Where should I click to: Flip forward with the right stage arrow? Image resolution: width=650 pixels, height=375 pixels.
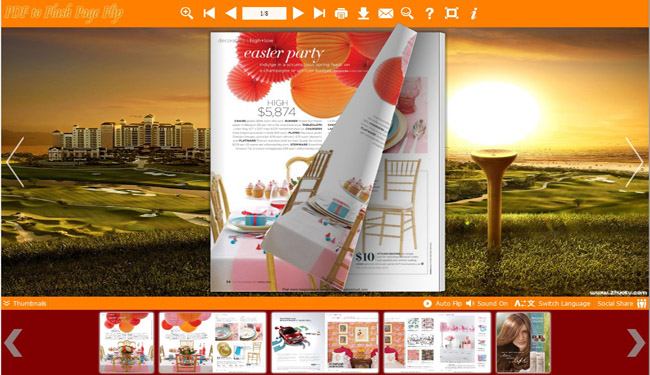(x=635, y=162)
